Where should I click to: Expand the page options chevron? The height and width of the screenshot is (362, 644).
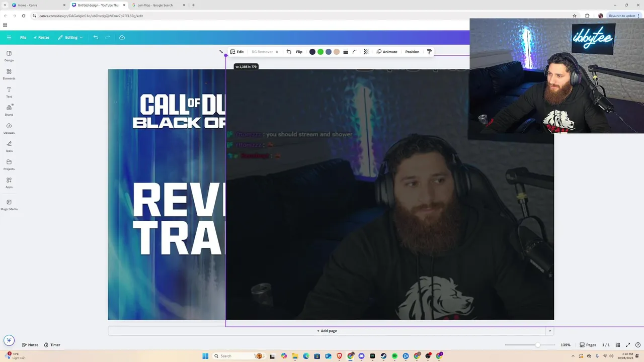click(x=549, y=331)
